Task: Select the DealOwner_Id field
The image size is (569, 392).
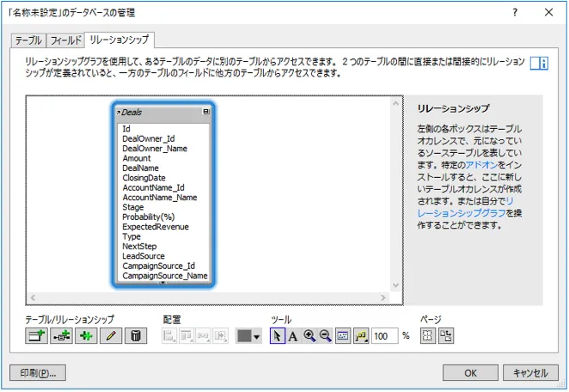Action: [149, 138]
